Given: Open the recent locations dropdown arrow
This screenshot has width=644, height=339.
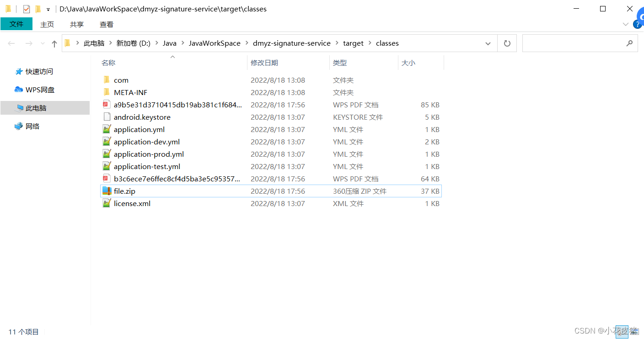Looking at the screenshot, I should [x=43, y=44].
